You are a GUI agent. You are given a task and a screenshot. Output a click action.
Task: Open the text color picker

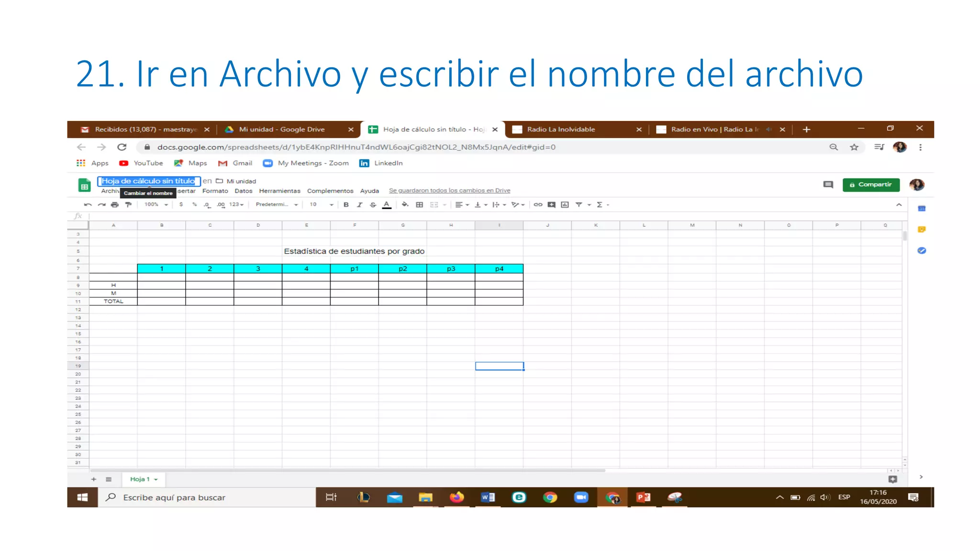tap(387, 205)
